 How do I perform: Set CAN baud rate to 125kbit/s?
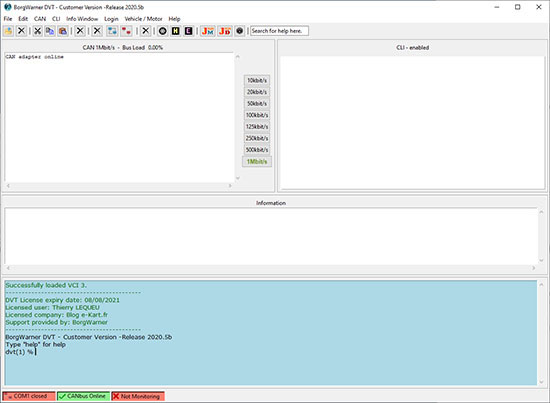click(x=257, y=127)
